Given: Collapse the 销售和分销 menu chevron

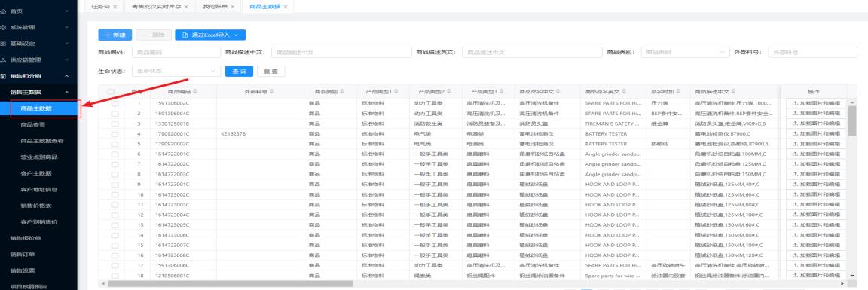Looking at the screenshot, I should (66, 76).
